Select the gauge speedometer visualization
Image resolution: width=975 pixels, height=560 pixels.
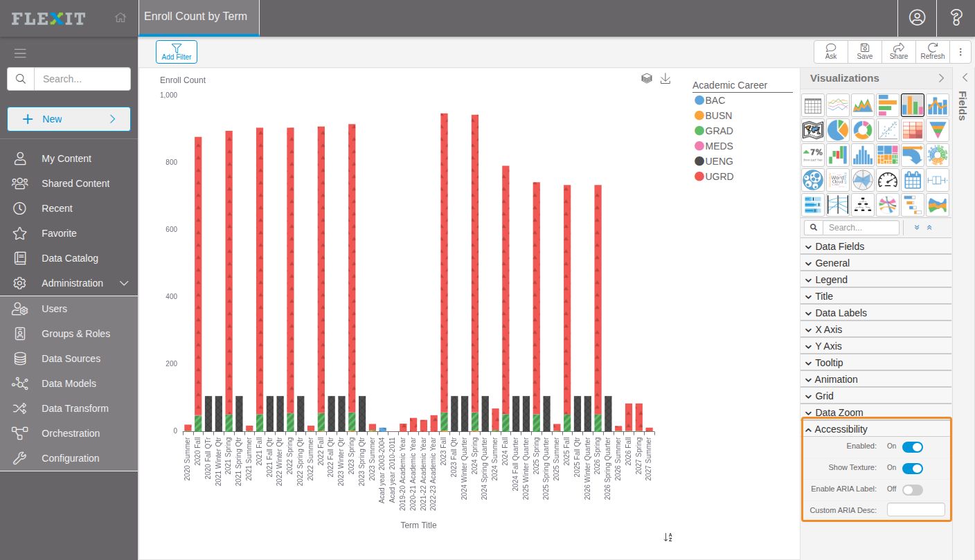[x=888, y=180]
